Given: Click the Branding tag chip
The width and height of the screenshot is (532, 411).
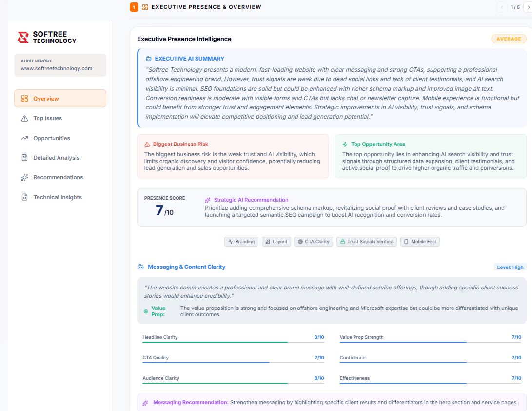Looking at the screenshot, I should coord(241,242).
